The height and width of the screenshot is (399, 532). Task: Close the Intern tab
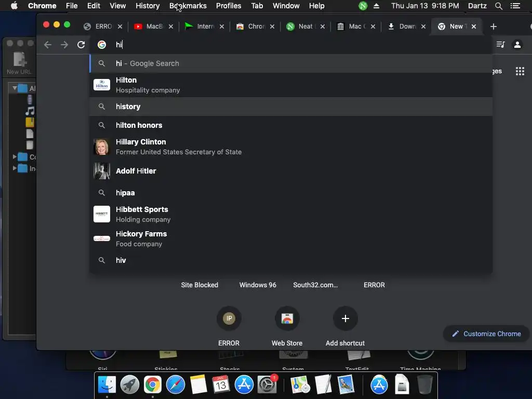tap(221, 26)
